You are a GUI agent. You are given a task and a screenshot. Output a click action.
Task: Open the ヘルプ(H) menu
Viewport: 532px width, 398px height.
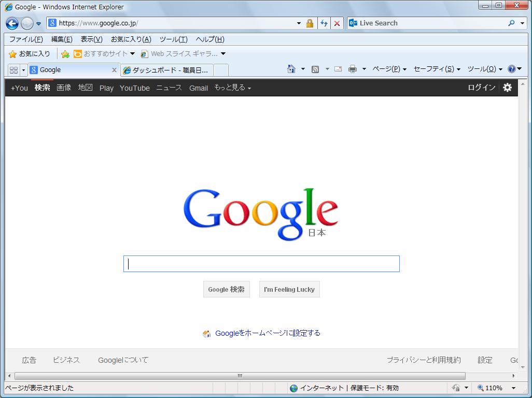pos(210,39)
